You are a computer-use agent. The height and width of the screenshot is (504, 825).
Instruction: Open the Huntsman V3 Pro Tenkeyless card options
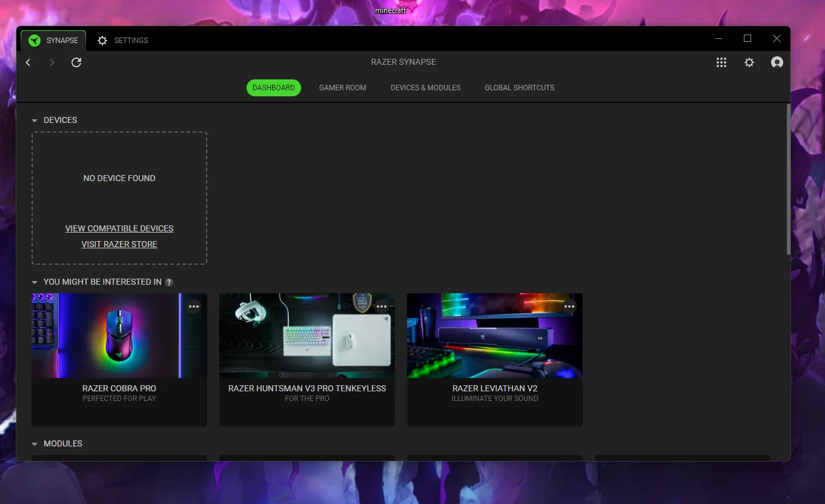(x=382, y=307)
